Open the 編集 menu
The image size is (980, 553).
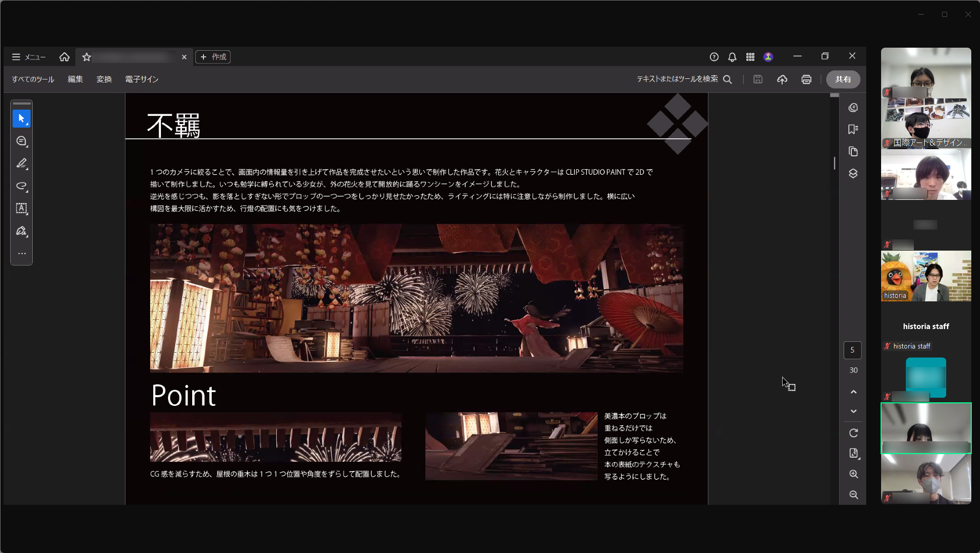pyautogui.click(x=75, y=79)
